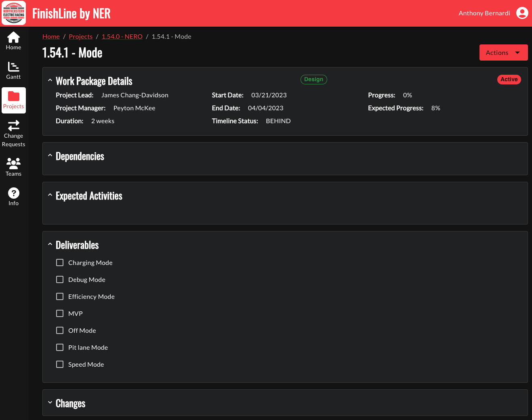The image size is (532, 420).
Task: Follow the 1.54.0 - NERO breadcrumb link
Action: (122, 36)
